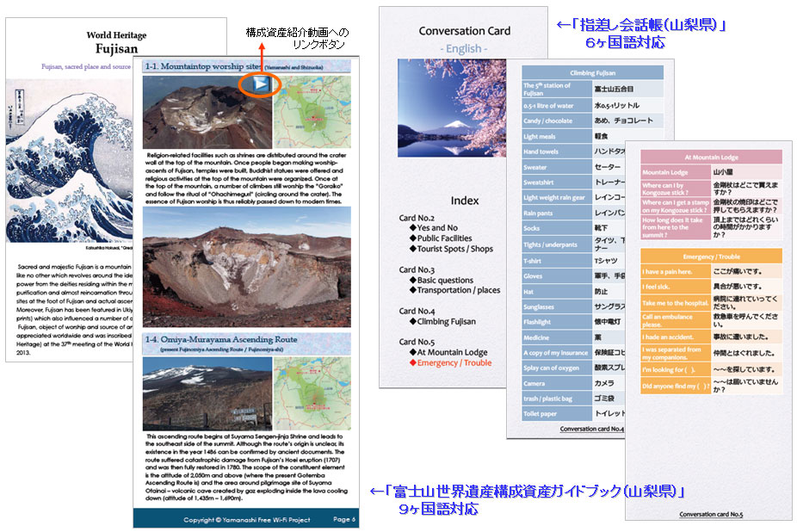The image size is (797, 532).
Task: Click the Mountaintop worship sites crater photo
Action: tap(207, 112)
